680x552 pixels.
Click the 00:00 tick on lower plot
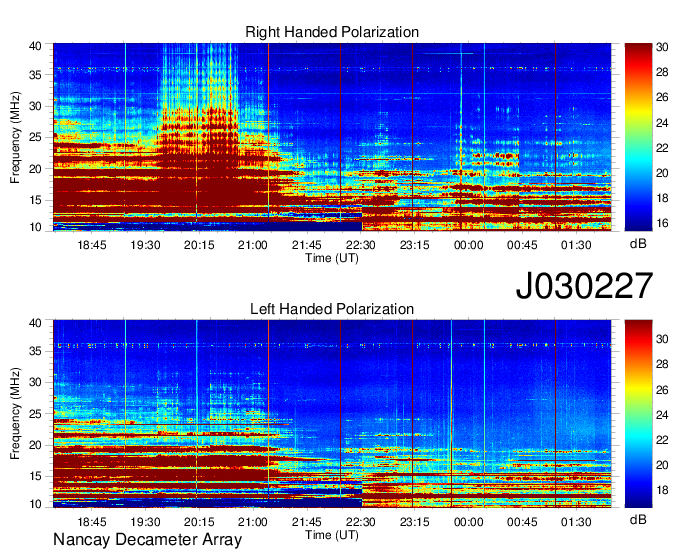(468, 522)
